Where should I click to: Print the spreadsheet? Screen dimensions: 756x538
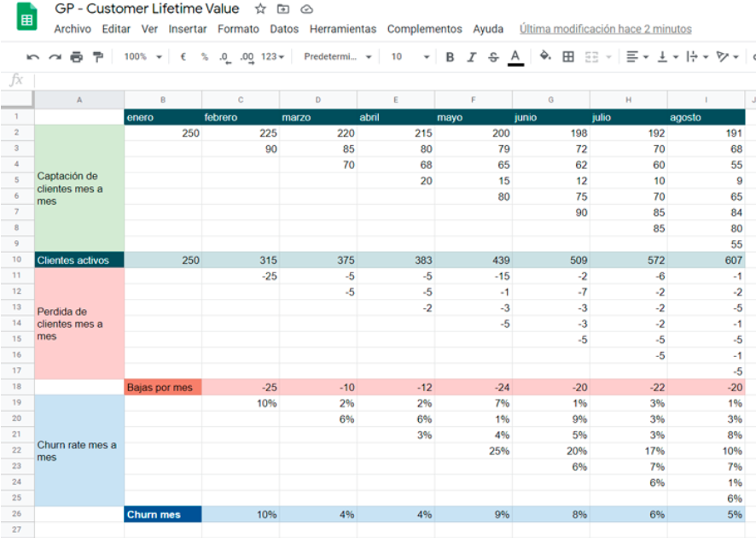(x=76, y=57)
